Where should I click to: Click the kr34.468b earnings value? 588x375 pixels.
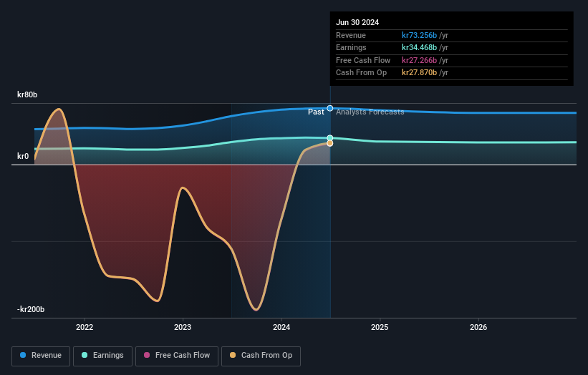419,47
